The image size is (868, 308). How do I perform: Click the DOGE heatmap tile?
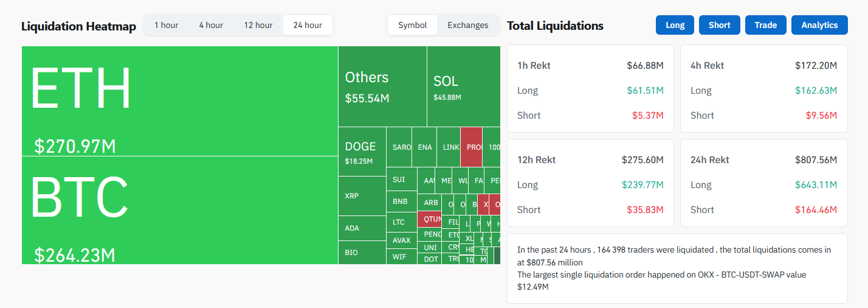(362, 152)
